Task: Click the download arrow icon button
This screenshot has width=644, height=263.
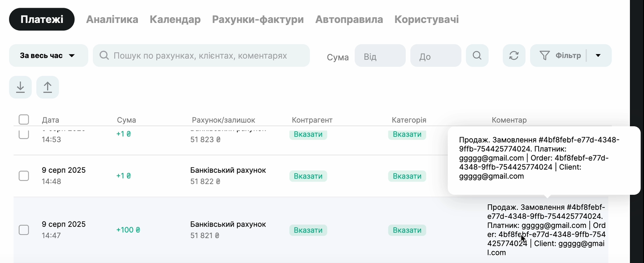Action: 20,87
